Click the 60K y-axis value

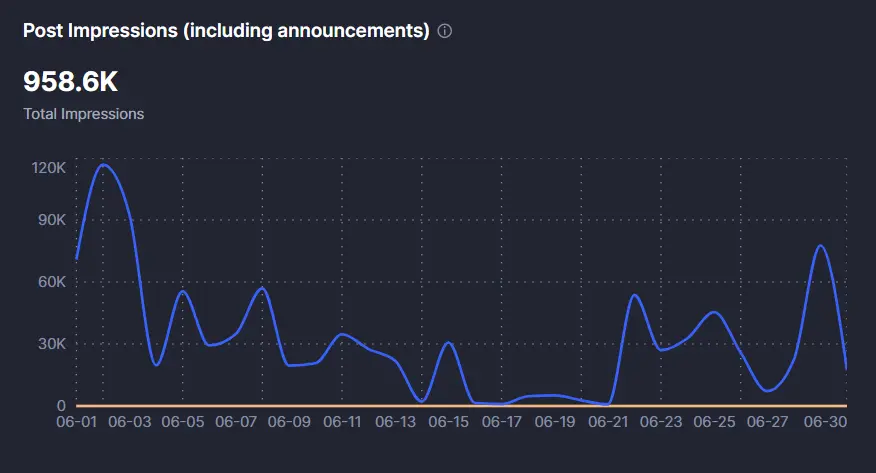point(52,282)
